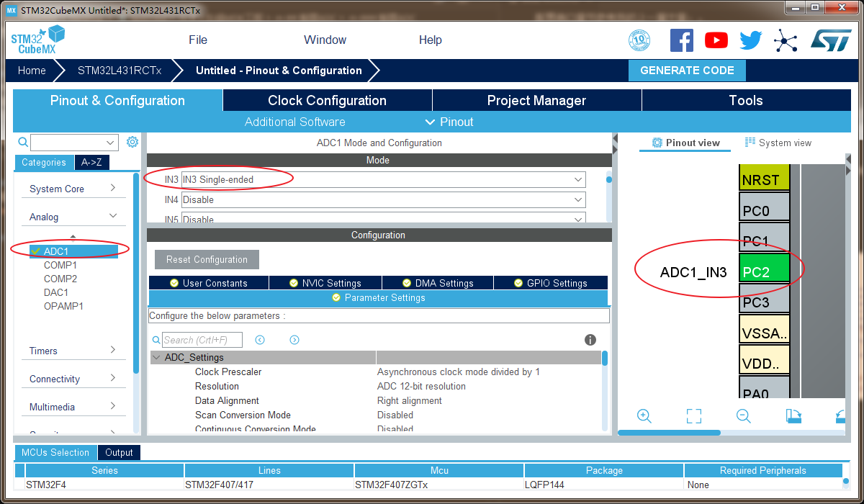This screenshot has width=864, height=504.
Task: Click the parameter search magnifier icon
Action: [x=156, y=340]
